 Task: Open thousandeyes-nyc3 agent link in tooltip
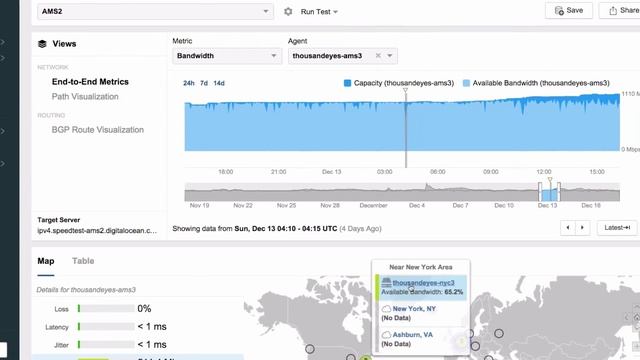pyautogui.click(x=423, y=283)
